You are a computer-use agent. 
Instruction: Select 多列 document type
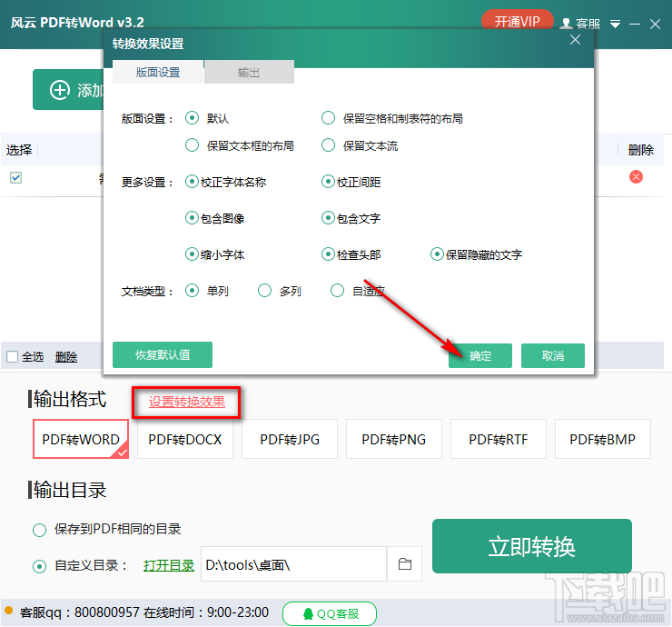click(x=264, y=291)
